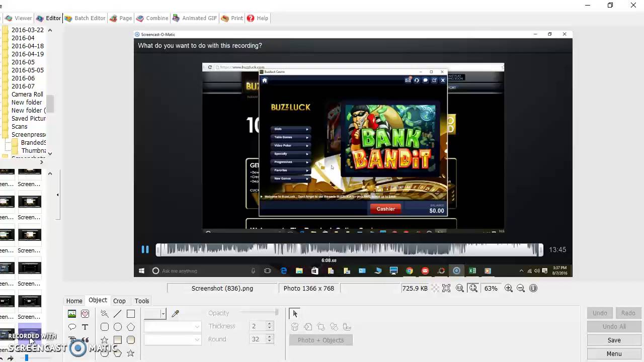Zoom out with the minus magnifier
Image resolution: width=644 pixels, height=362 pixels.
521,288
